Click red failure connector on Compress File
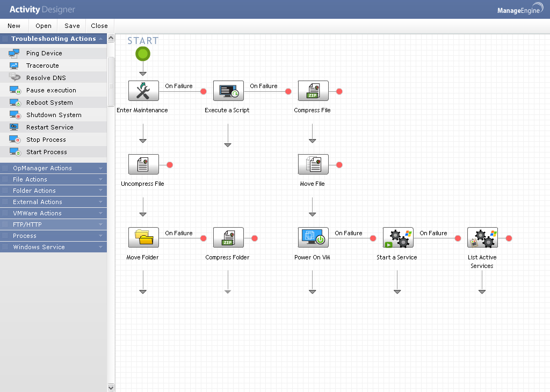550x392 pixels. coord(339,91)
